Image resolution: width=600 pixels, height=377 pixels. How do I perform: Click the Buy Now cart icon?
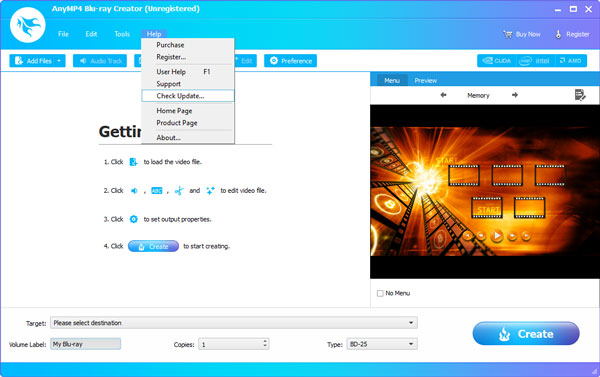508,34
